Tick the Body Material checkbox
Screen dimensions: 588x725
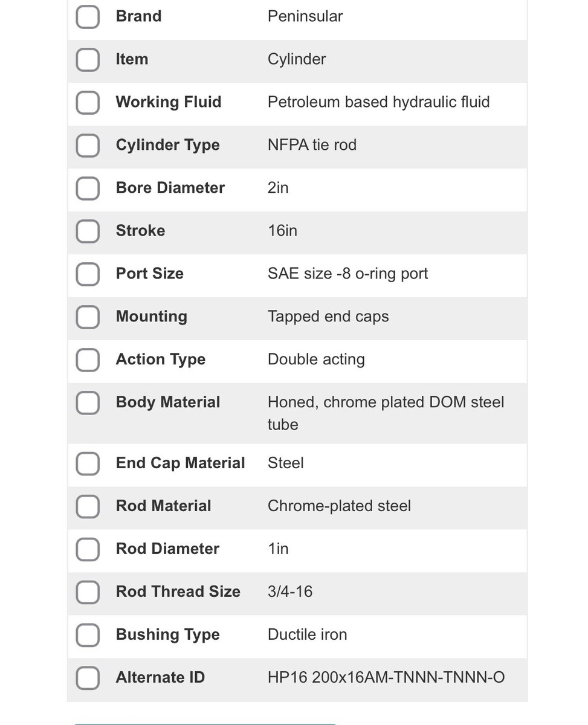point(88,402)
